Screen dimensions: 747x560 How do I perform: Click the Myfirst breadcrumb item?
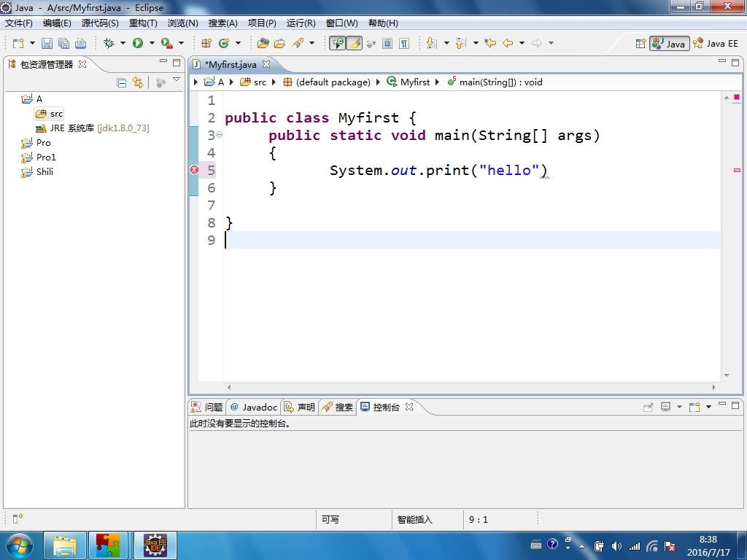(x=409, y=82)
